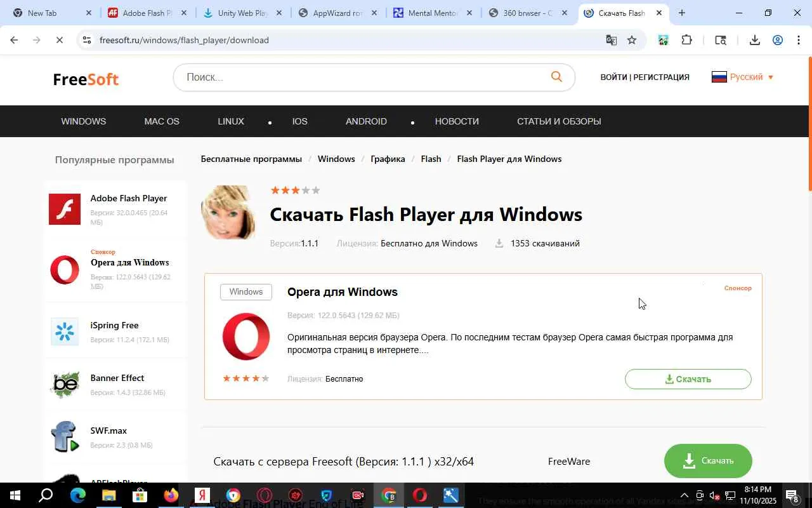Open the НОВОСТИ navigation menu item
Viewport: 812px width, 508px height.
[457, 121]
